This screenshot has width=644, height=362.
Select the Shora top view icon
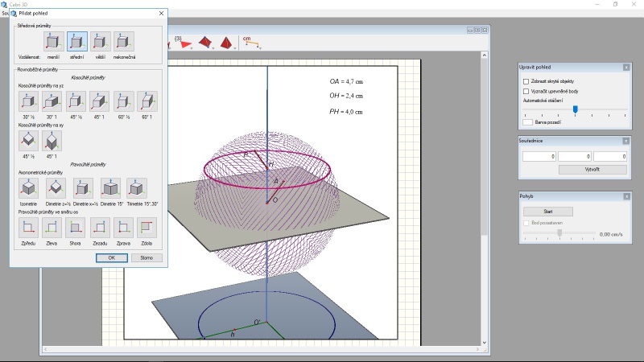pyautogui.click(x=75, y=228)
